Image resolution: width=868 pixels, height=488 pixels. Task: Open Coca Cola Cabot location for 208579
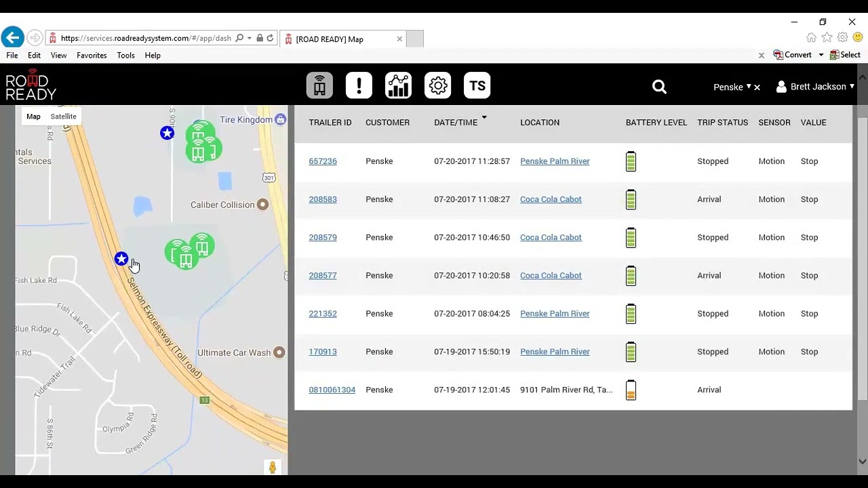[x=551, y=237]
